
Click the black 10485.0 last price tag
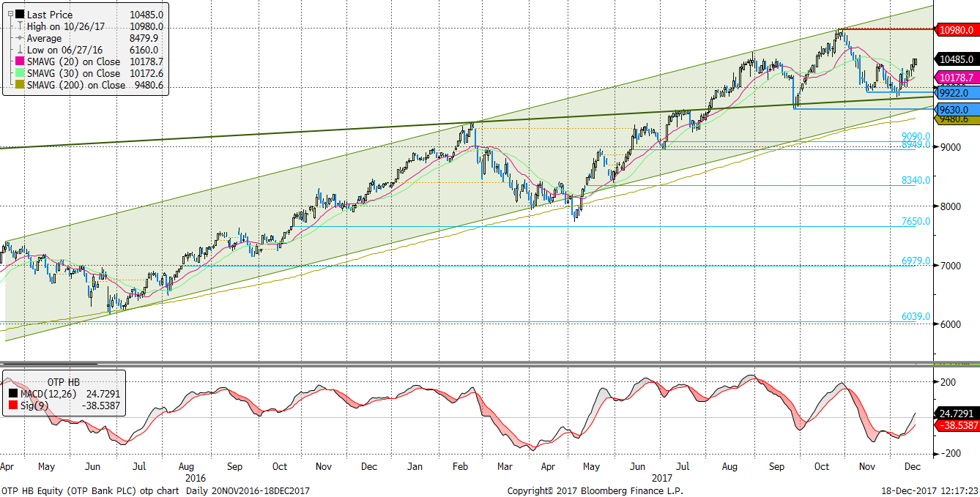(957, 59)
